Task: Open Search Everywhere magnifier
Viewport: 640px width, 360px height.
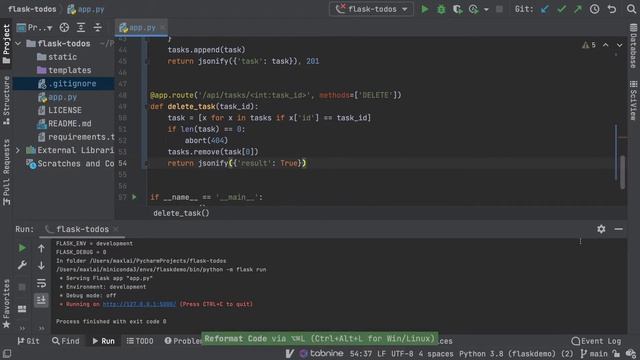Action: point(631,9)
